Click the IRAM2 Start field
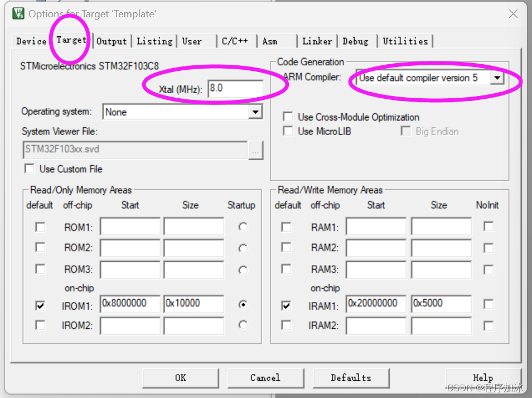 tap(376, 325)
